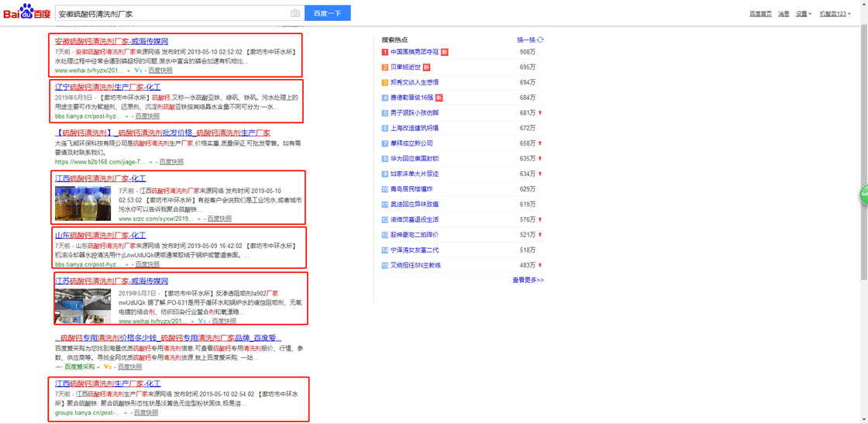Open 百度快照 for b2b168.com result
Image resolution: width=868 pixels, height=424 pixels.
171,162
